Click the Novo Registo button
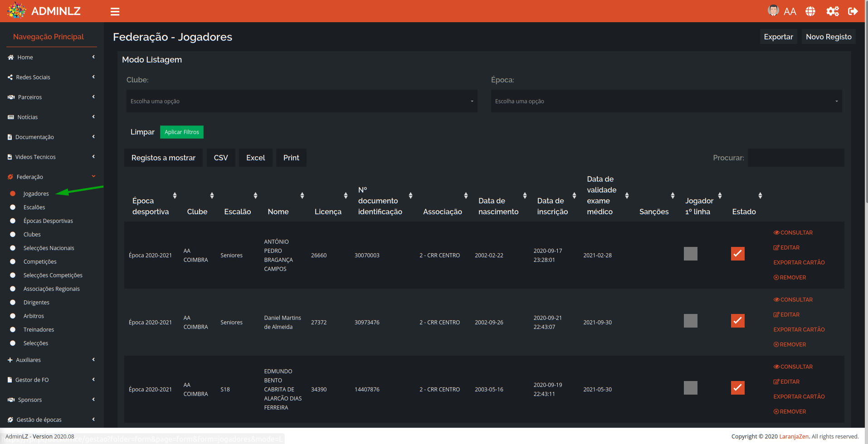Viewport: 868px width, 444px height. 829,37
